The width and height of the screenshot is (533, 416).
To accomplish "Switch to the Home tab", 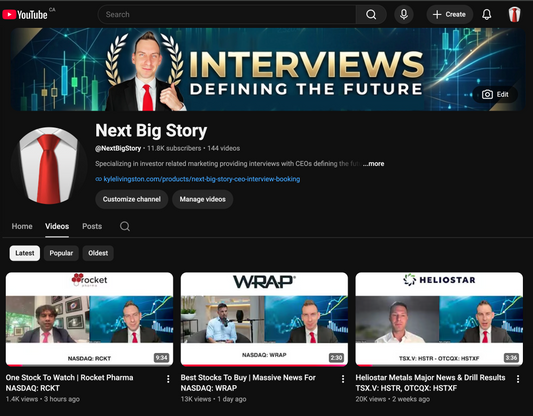I will click(x=22, y=226).
